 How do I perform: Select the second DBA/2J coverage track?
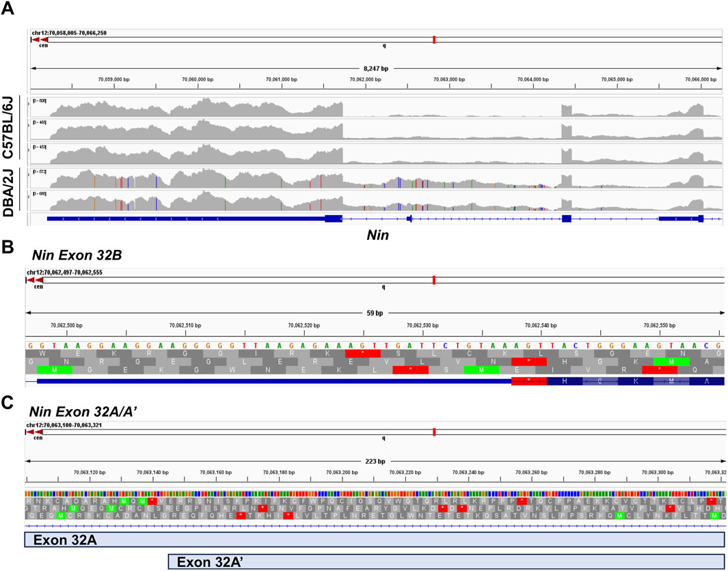pos(376,200)
